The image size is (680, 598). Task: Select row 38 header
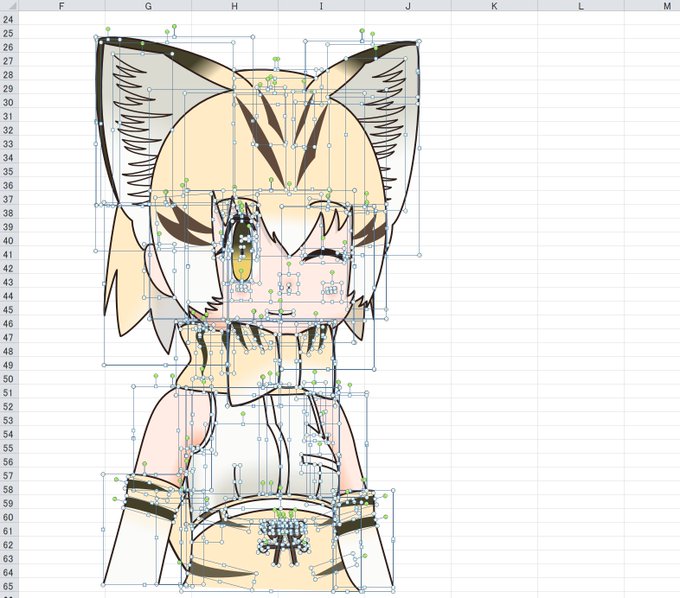[x=9, y=213]
